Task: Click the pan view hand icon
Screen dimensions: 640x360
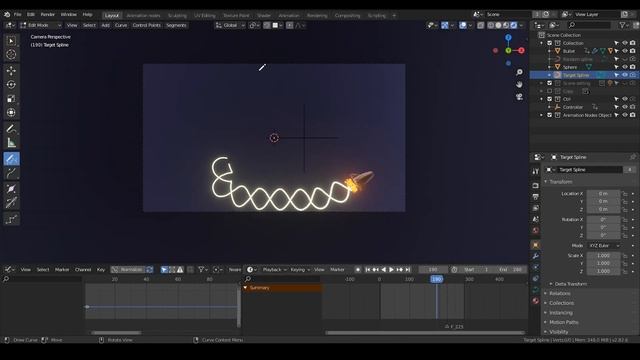Action: pyautogui.click(x=519, y=84)
